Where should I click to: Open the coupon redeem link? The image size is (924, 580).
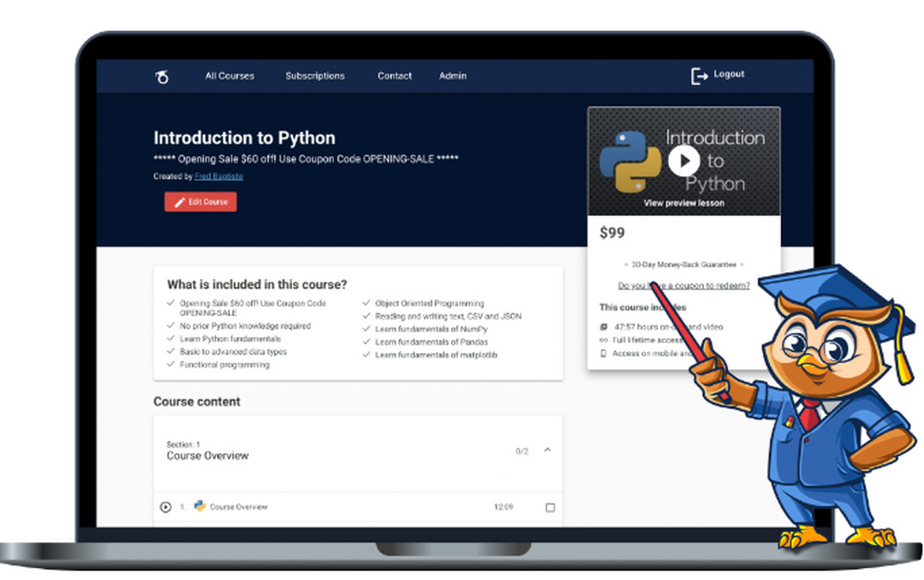(x=684, y=285)
